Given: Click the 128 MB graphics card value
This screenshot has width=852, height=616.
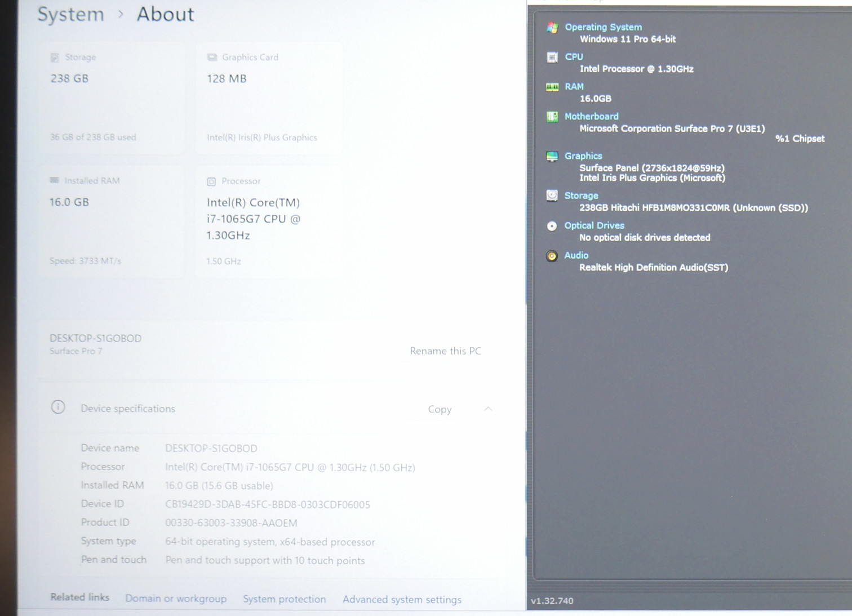Looking at the screenshot, I should coord(227,79).
